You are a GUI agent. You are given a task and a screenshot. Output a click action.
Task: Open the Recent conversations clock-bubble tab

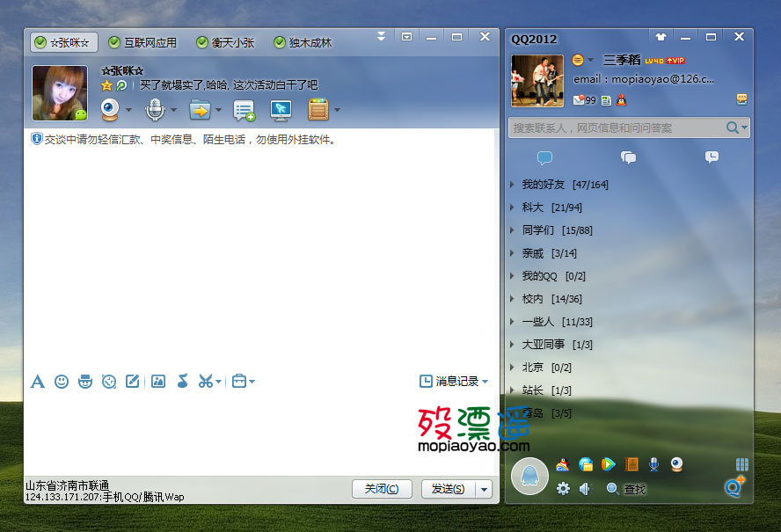tap(712, 157)
